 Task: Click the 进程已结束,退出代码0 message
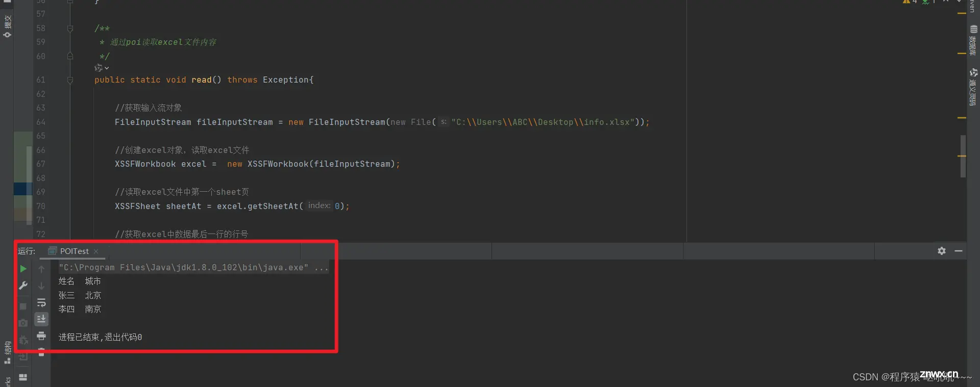pyautogui.click(x=100, y=337)
